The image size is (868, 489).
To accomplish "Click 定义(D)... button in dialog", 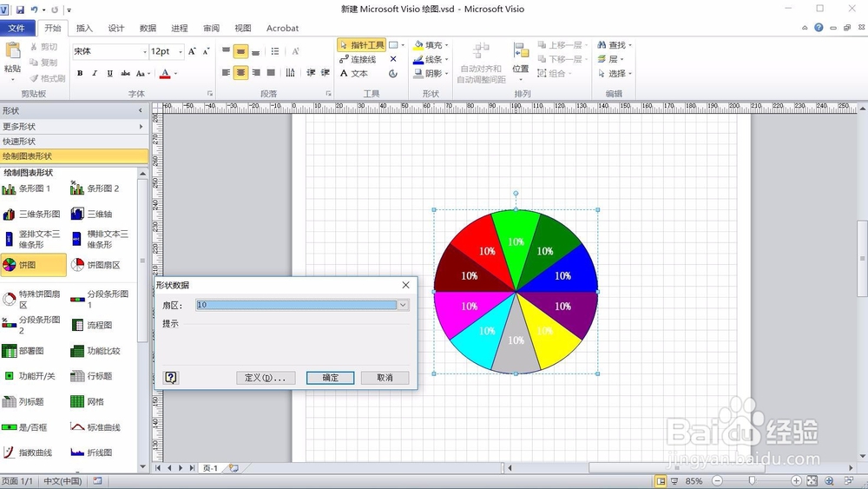I will tap(265, 378).
